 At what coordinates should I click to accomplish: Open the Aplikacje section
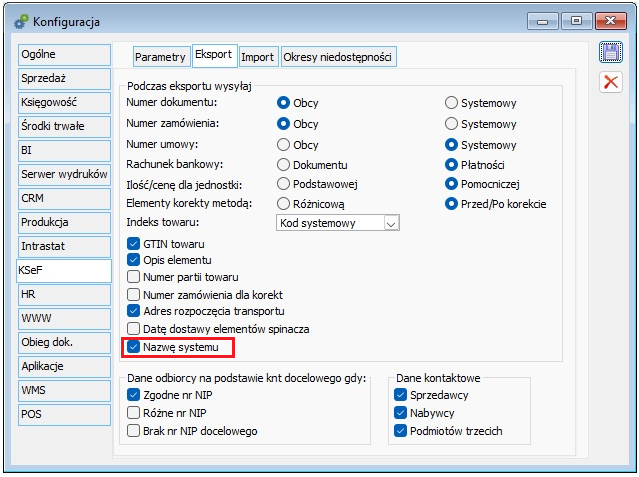click(x=64, y=367)
